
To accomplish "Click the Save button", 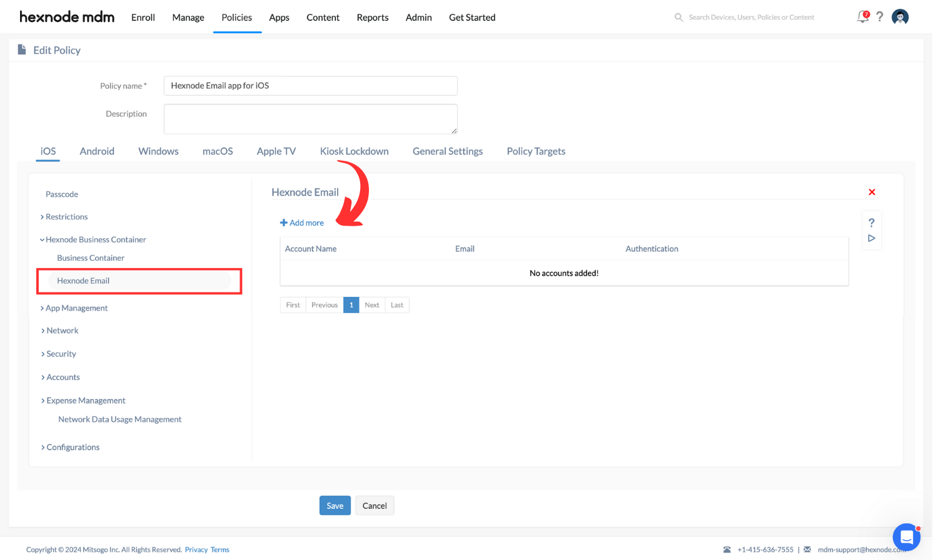I will tap(335, 506).
